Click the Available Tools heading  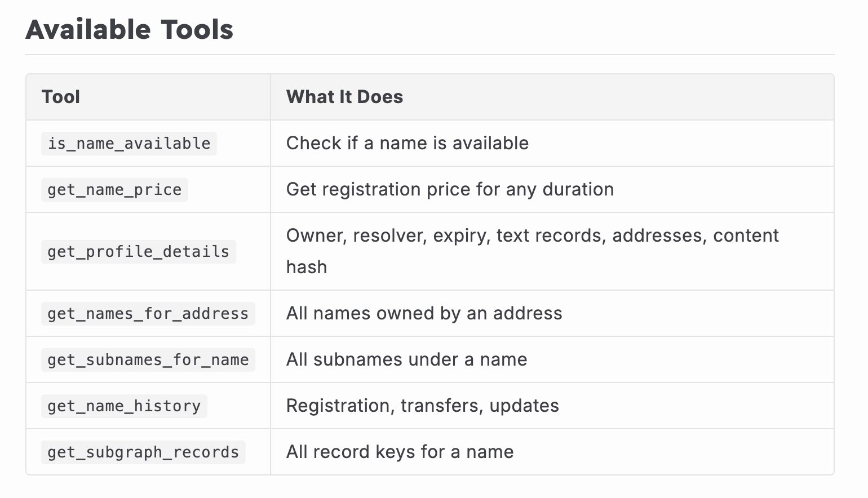click(x=130, y=29)
